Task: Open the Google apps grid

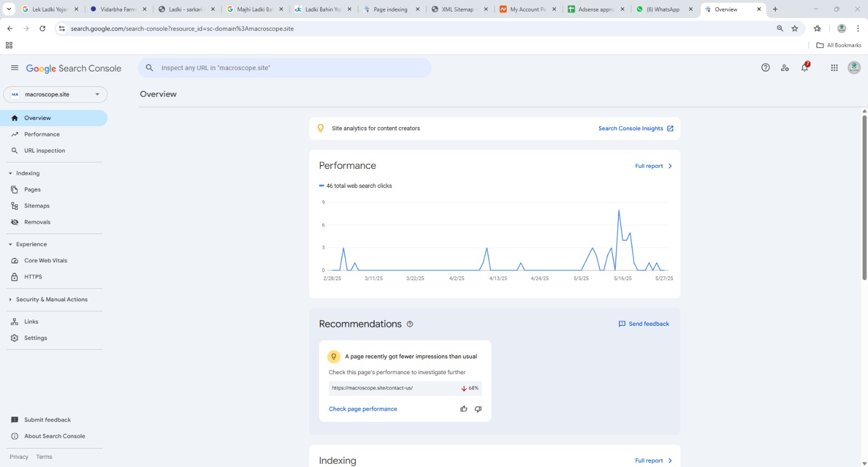Action: [x=834, y=68]
